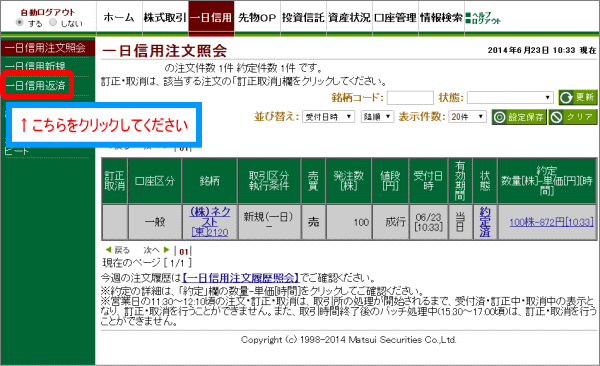Viewport: 600px width, 366px height.
Task: Click the 口座区分 column header
Action: pos(155,181)
